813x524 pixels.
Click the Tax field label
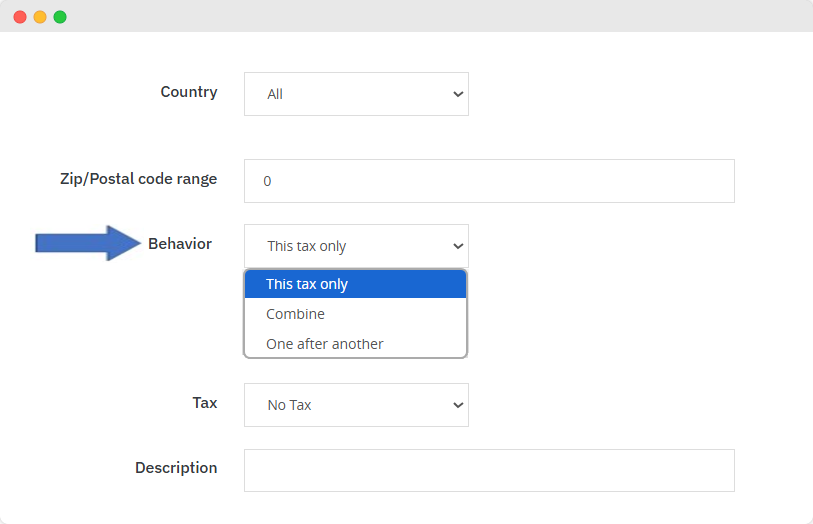pos(204,403)
